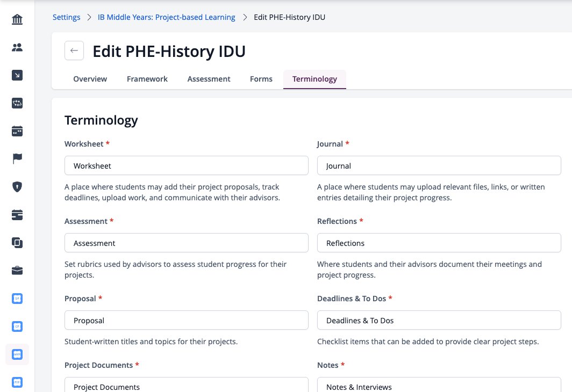This screenshot has height=392, width=572.
Task: Click the overlapping squares sidebar icon
Action: click(x=17, y=243)
